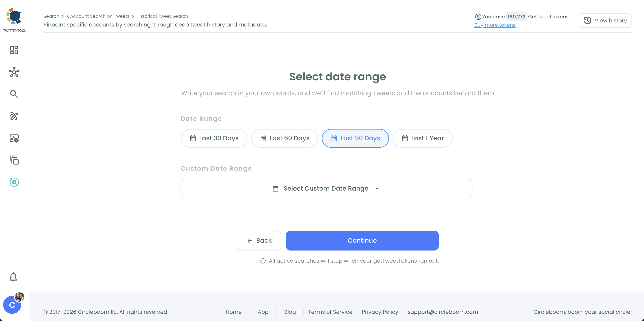The height and width of the screenshot is (321, 644).
Task: Click the support@circleboom.com email link
Action: click(443, 312)
